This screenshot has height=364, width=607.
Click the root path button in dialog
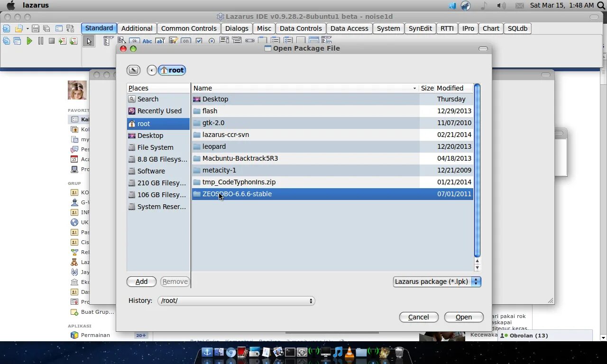point(172,70)
